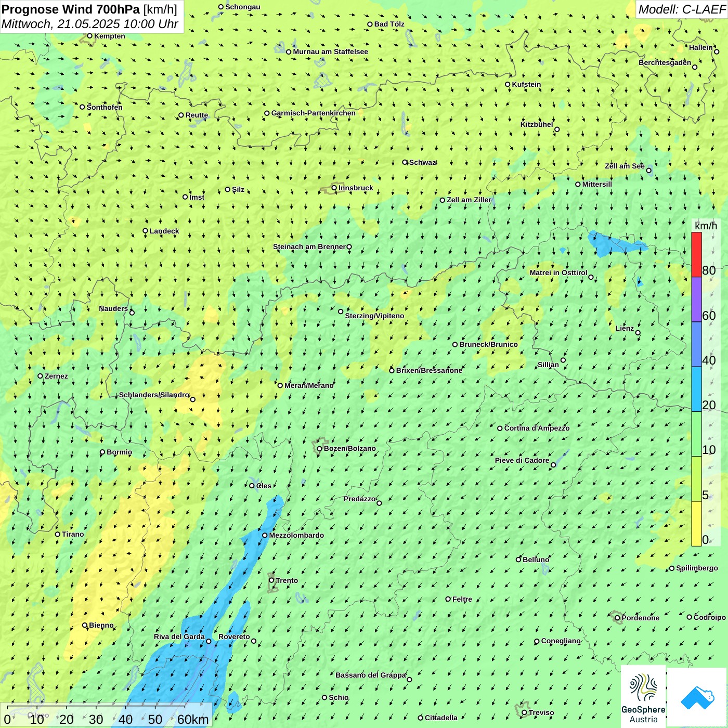Click the Sterzing/Vipiteno label
Image resolution: width=728 pixels, height=728 pixels.
[374, 316]
